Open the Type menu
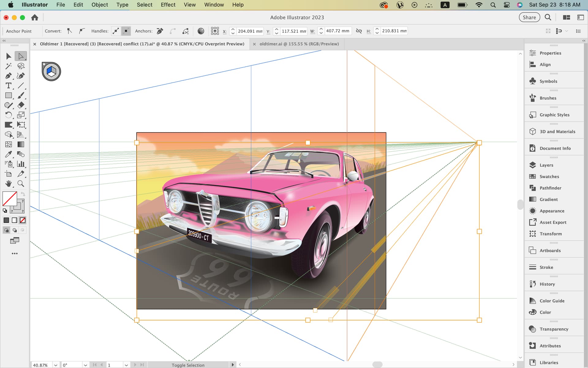 coord(122,5)
